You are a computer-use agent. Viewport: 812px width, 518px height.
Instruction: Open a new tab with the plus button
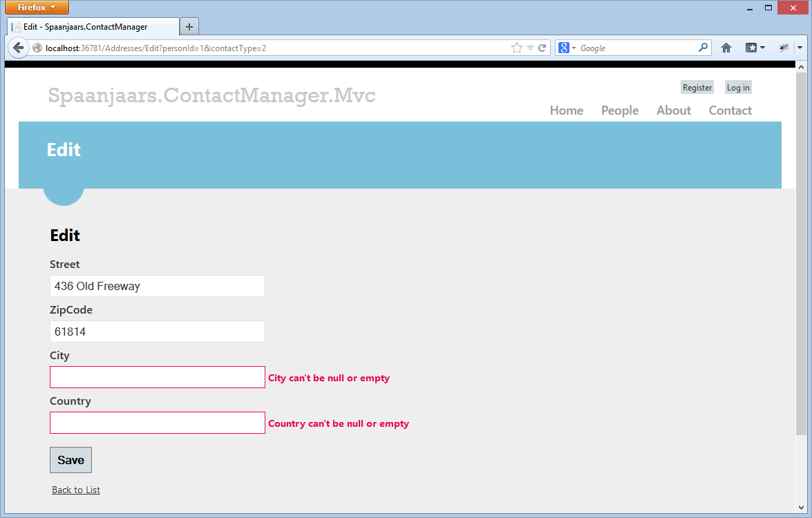(x=189, y=26)
